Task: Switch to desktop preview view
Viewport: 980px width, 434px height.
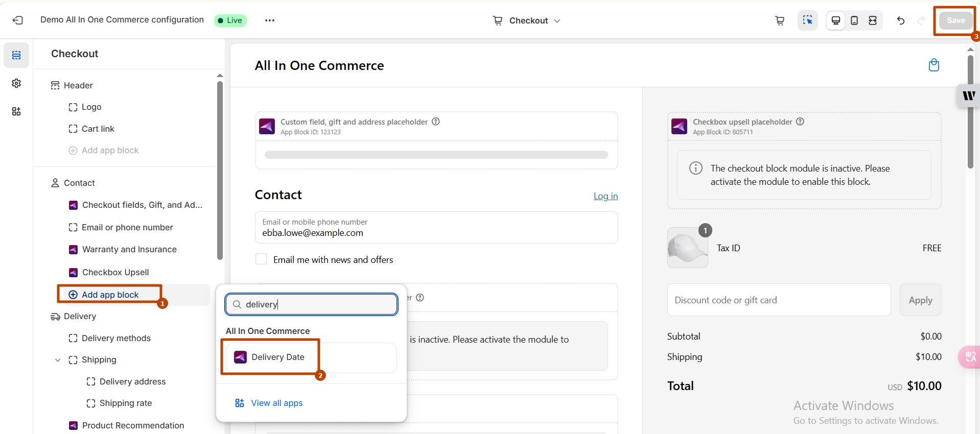Action: click(836, 20)
